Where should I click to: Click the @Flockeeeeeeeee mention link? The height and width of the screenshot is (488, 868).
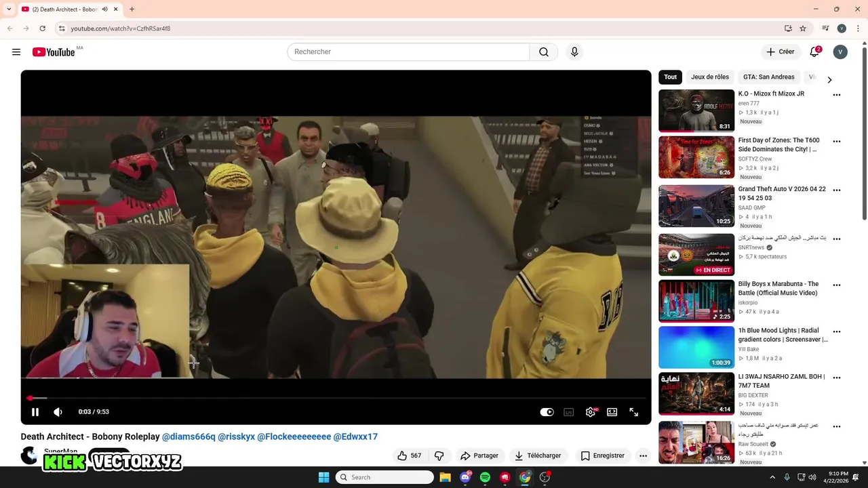click(294, 436)
